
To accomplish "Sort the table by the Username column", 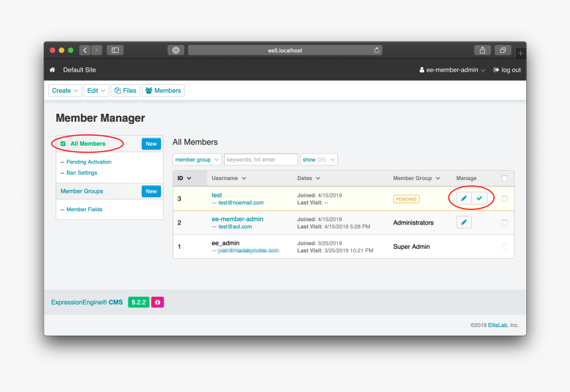I will coord(229,178).
